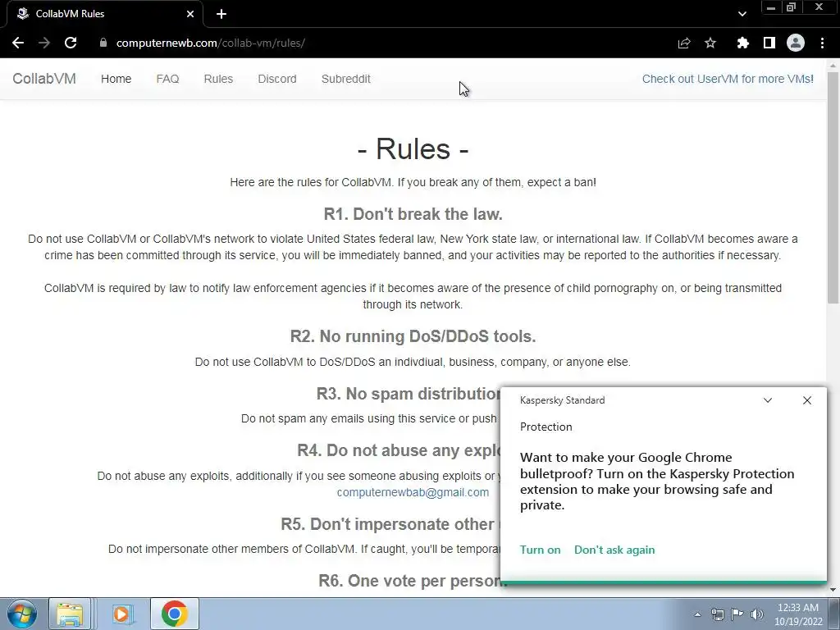The image size is (840, 630).
Task: Open the Windows Start menu orb
Action: coord(22,614)
